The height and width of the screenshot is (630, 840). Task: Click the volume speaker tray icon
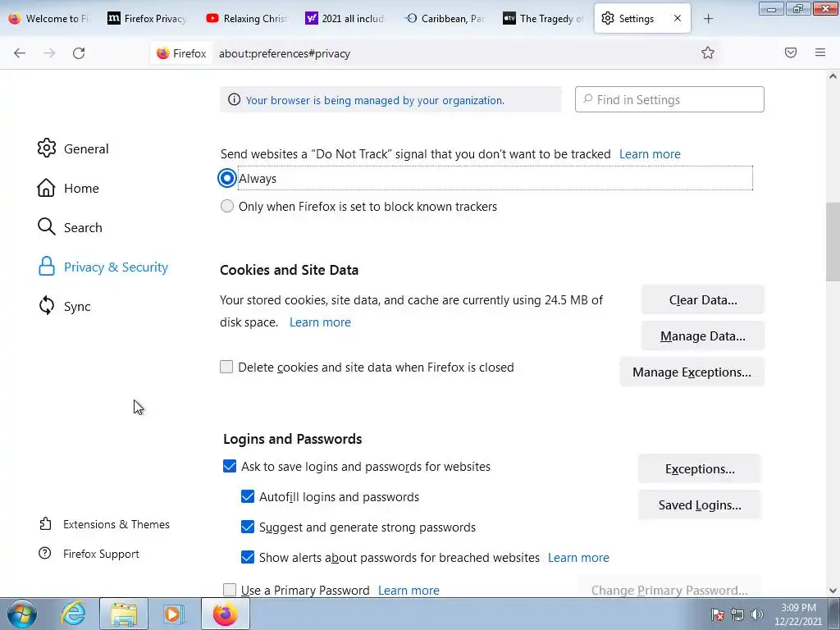pos(756,614)
